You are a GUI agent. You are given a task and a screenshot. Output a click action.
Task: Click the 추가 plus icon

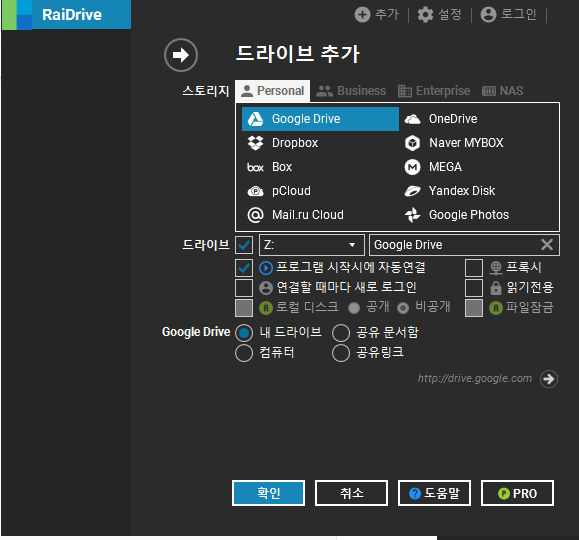pyautogui.click(x=362, y=15)
